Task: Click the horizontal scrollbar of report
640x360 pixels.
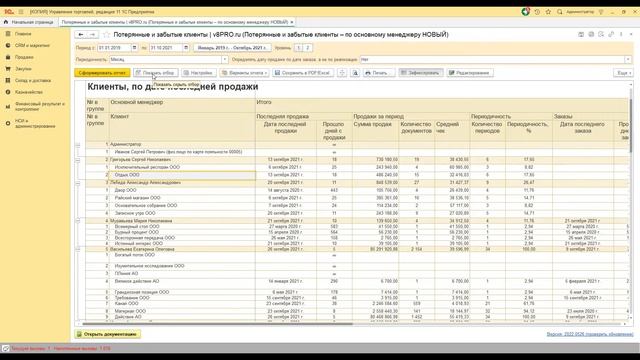Action: (x=218, y=324)
